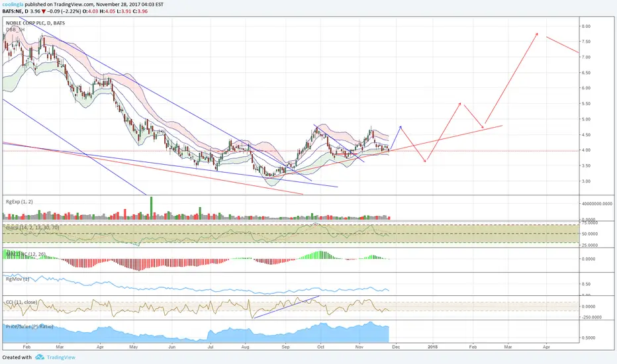617x364 pixels.
Task: Click the 25.0000 RSI scale label
Action: 589,245
